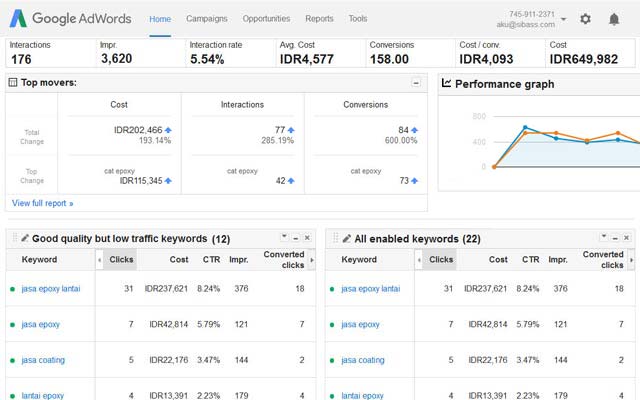Switch to the Reports tab
Viewport: 640px width, 400px height.
click(319, 19)
